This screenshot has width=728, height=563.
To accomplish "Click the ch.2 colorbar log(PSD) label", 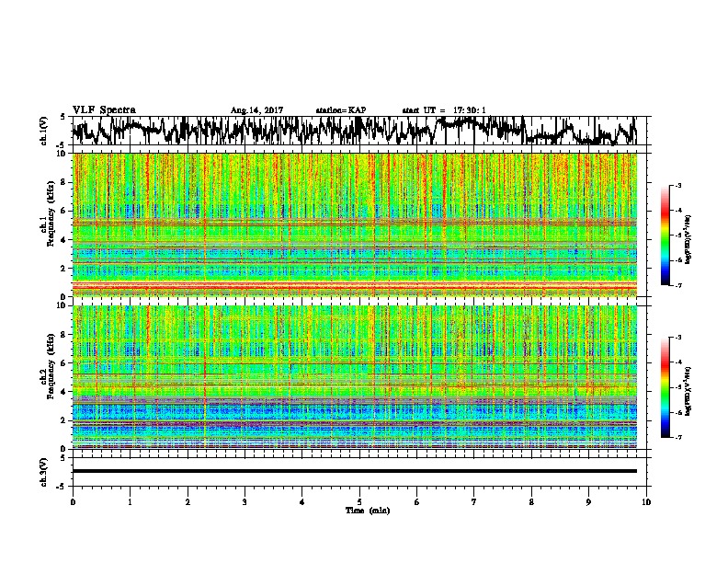I will tap(688, 391).
